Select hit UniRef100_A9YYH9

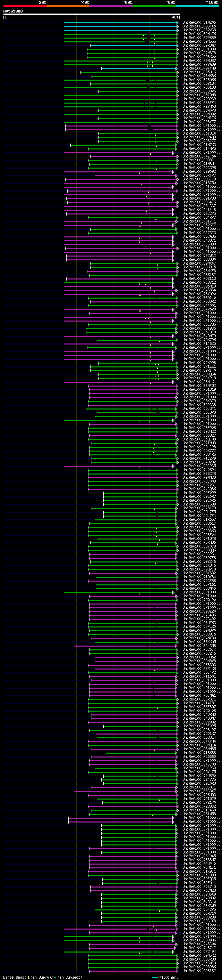pos(199,68)
